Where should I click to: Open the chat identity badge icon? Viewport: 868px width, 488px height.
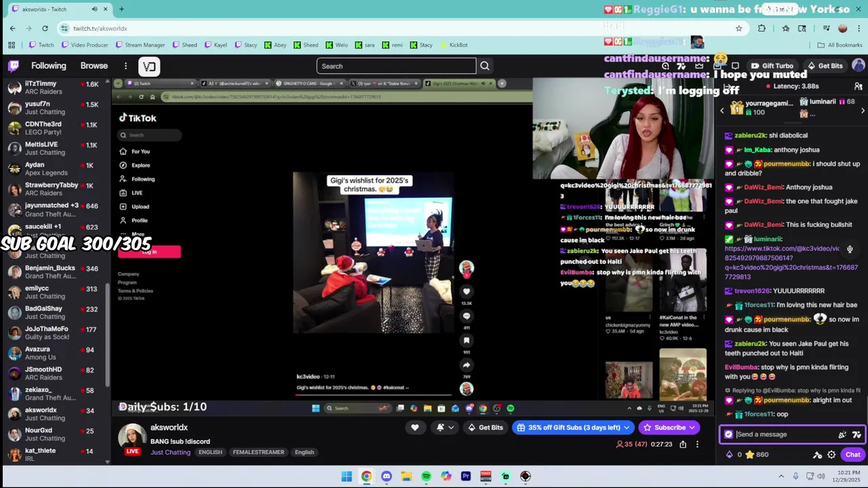click(728, 434)
